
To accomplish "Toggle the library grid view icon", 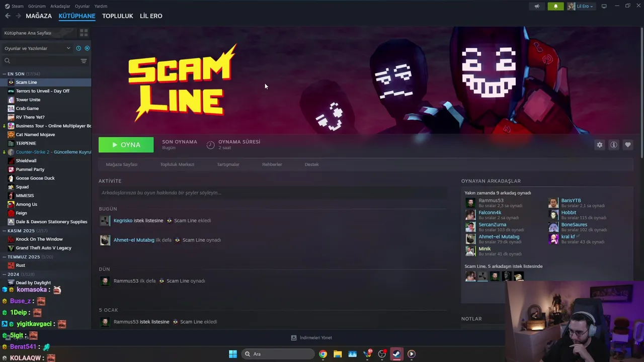I will [x=84, y=33].
